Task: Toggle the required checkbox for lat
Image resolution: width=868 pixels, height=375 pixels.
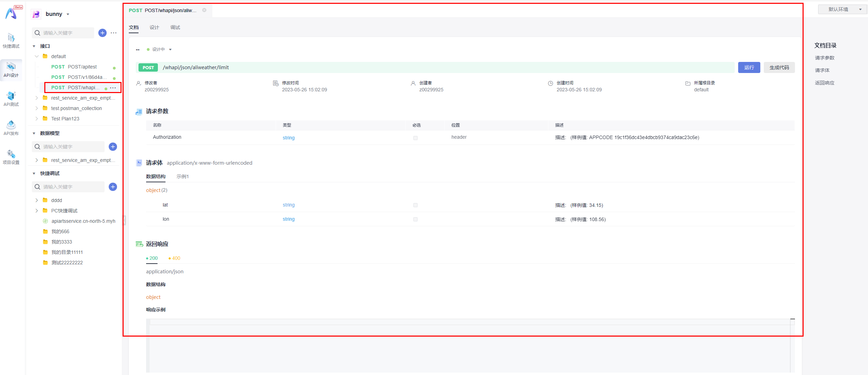Action: point(415,205)
